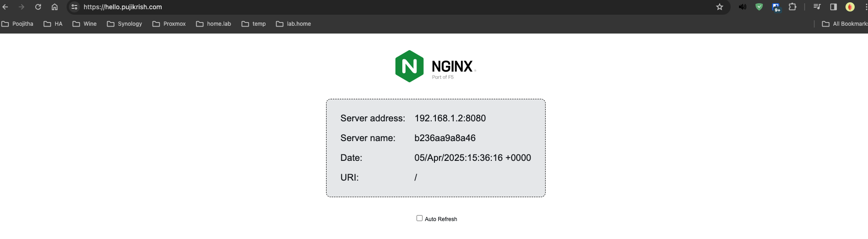This screenshot has height=239, width=868.
Task: Open the lab.home bookmarks folder
Action: click(x=293, y=24)
